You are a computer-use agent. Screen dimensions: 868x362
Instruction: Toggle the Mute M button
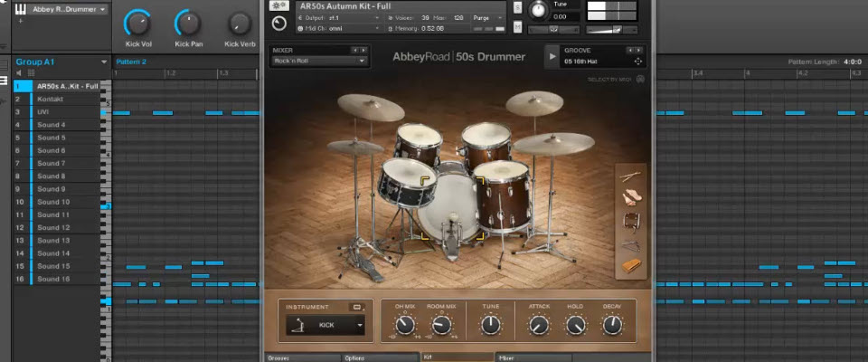(517, 26)
